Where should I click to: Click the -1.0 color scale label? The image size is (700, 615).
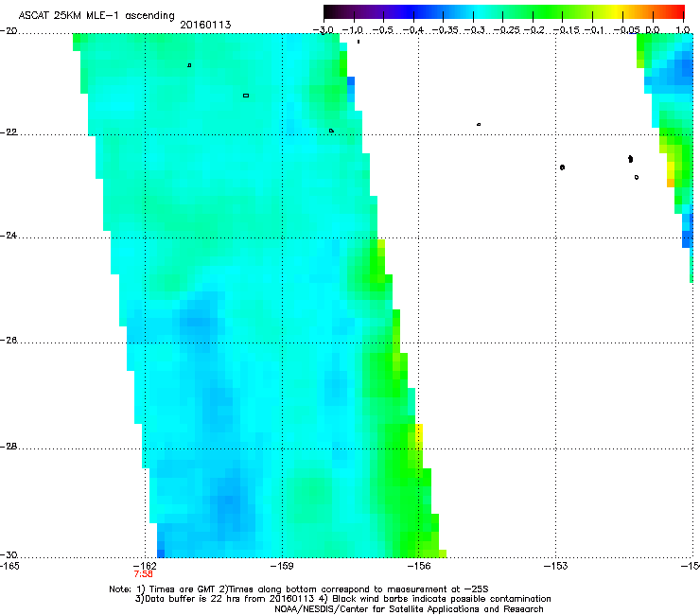(x=353, y=30)
